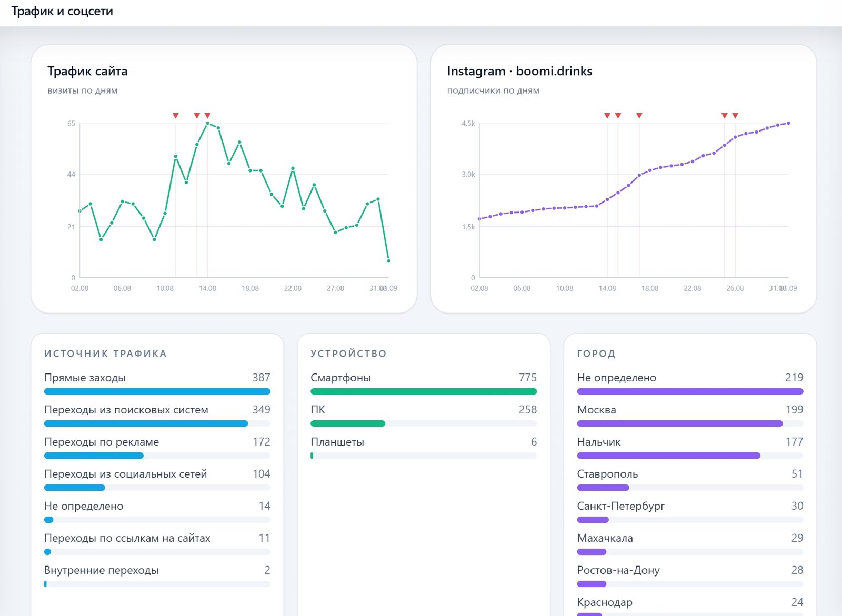
Task: Select 'Переходы из социальных сетей' row label
Action: click(x=126, y=474)
